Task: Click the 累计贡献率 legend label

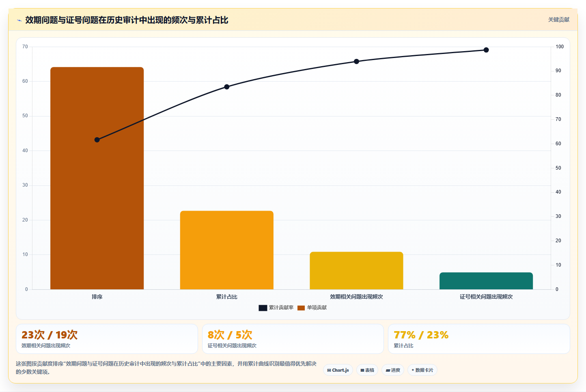Action: tap(281, 308)
